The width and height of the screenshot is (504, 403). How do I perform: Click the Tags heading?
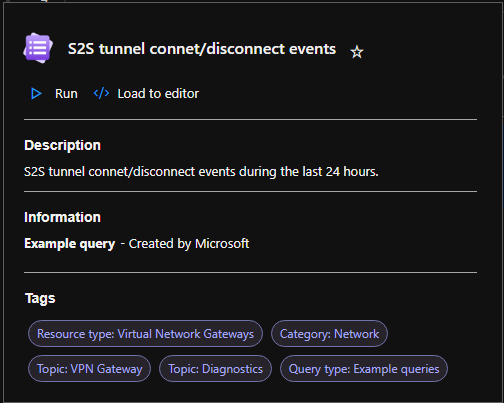coord(40,298)
